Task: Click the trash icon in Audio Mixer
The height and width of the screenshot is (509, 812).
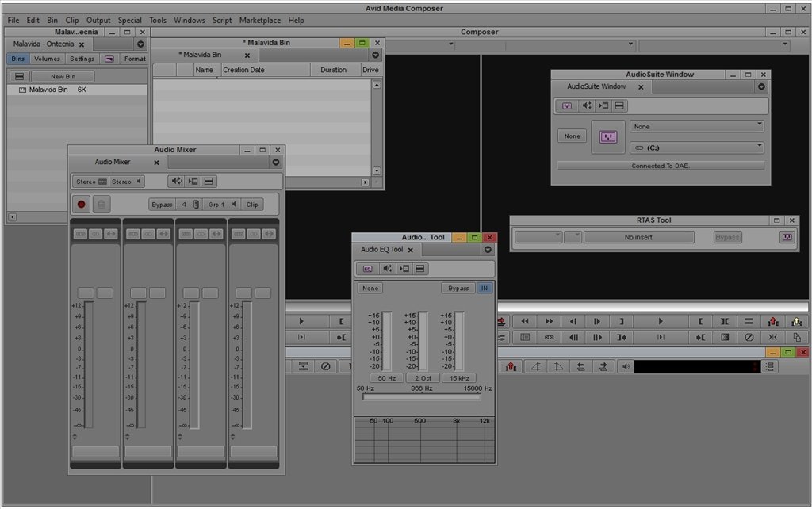Action: tap(101, 204)
